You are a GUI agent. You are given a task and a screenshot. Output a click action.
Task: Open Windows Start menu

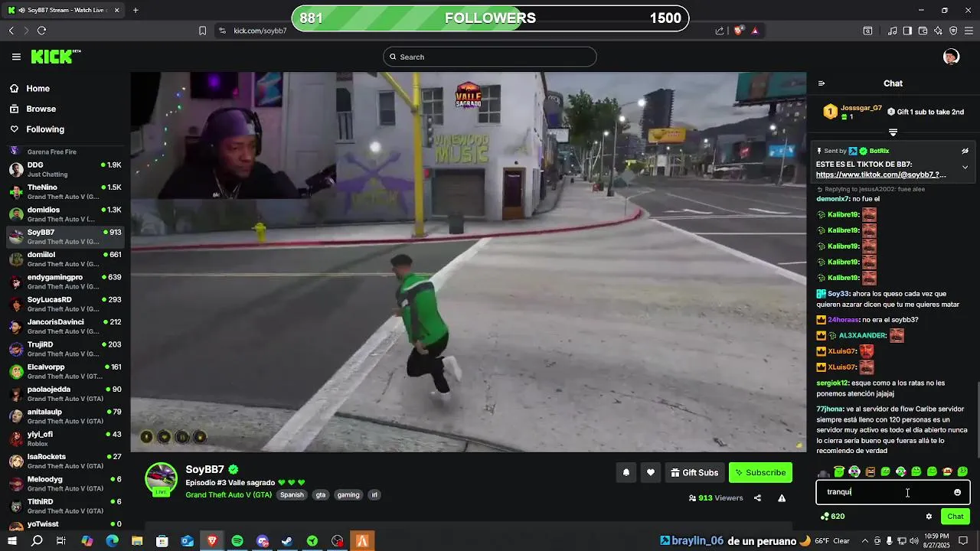13,541
